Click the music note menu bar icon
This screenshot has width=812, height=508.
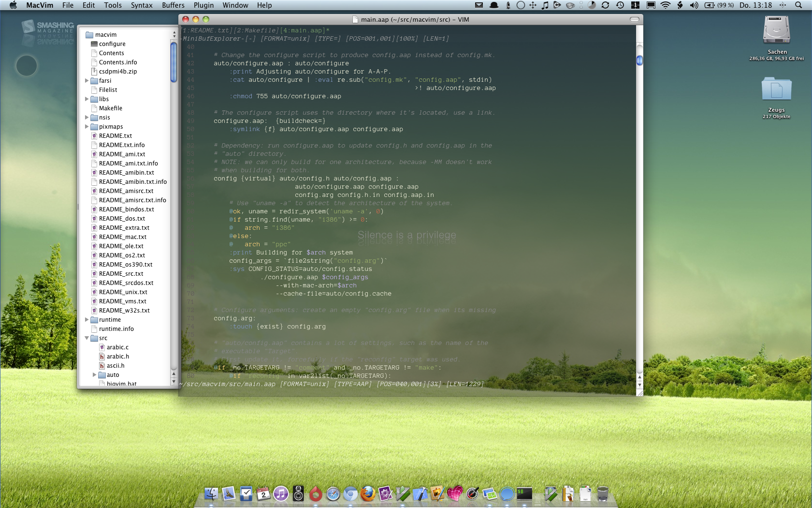pyautogui.click(x=545, y=5)
